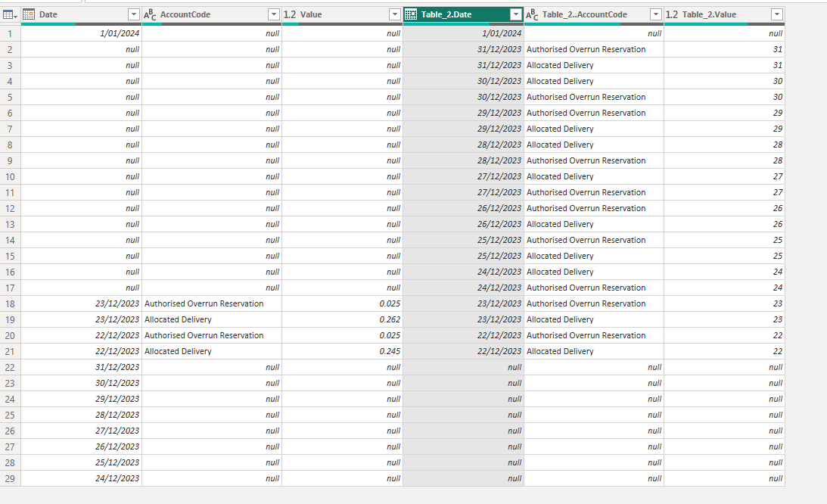Click AccountCode cell Allocated Delivery in row 19
Viewport: 827px width, 504px height.
pyautogui.click(x=212, y=319)
